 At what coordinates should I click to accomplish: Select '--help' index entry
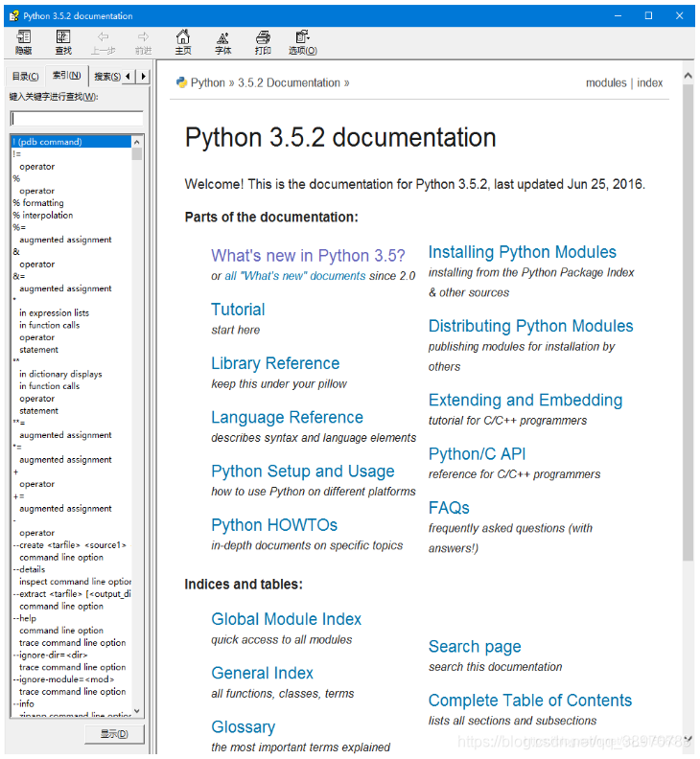click(25, 618)
